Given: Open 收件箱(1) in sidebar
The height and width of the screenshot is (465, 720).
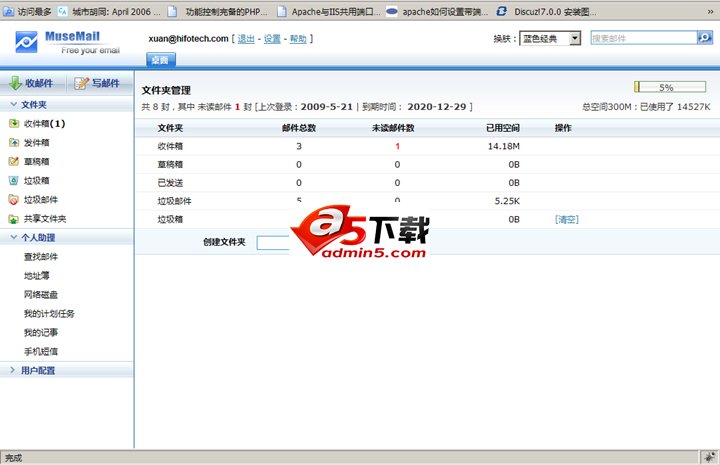Looking at the screenshot, I should [x=45, y=123].
